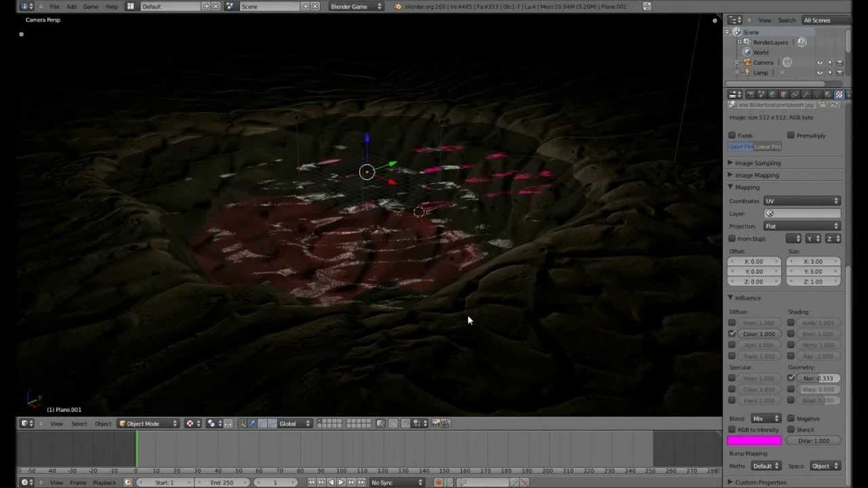Click the timeline editor type icon
The image size is (868, 488).
[x=25, y=483]
